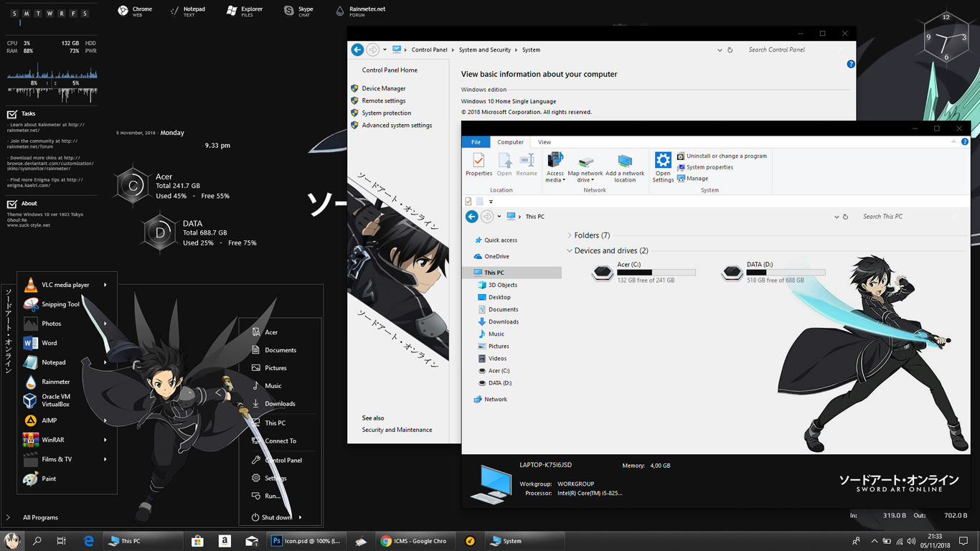Image resolution: width=980 pixels, height=551 pixels.
Task: Toggle the About checkbox in Rainmeter
Action: [12, 204]
